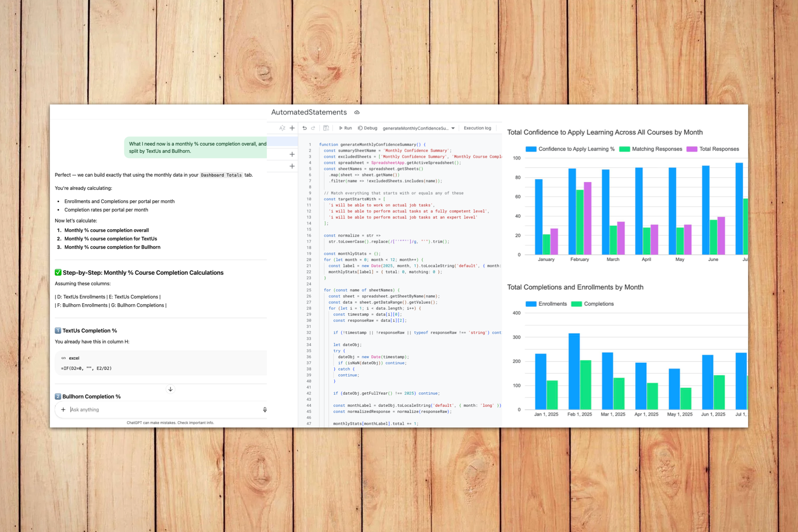798x532 pixels.
Task: Add a file using the plus next to A-Z sort
Action: pos(292,128)
